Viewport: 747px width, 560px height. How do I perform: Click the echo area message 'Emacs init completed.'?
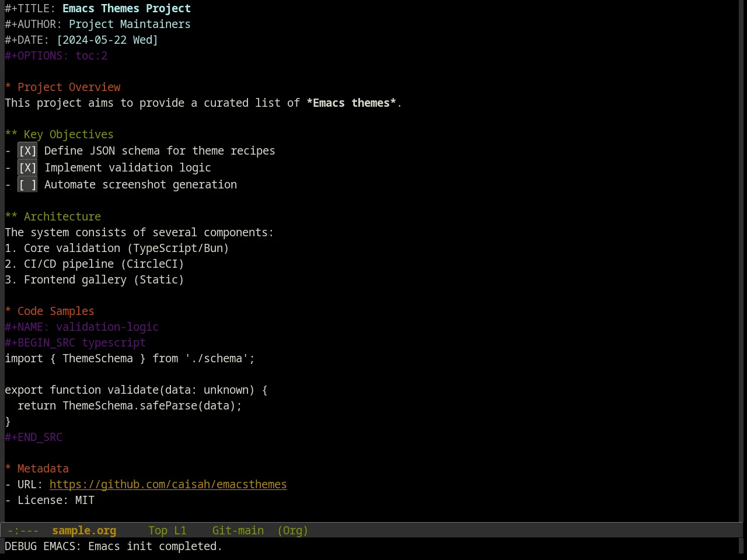[155, 546]
